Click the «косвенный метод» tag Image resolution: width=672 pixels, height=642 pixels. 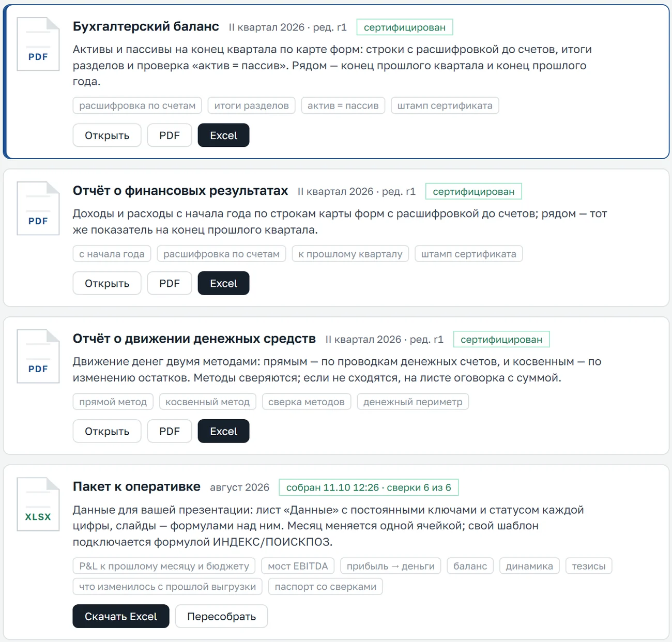[207, 402]
